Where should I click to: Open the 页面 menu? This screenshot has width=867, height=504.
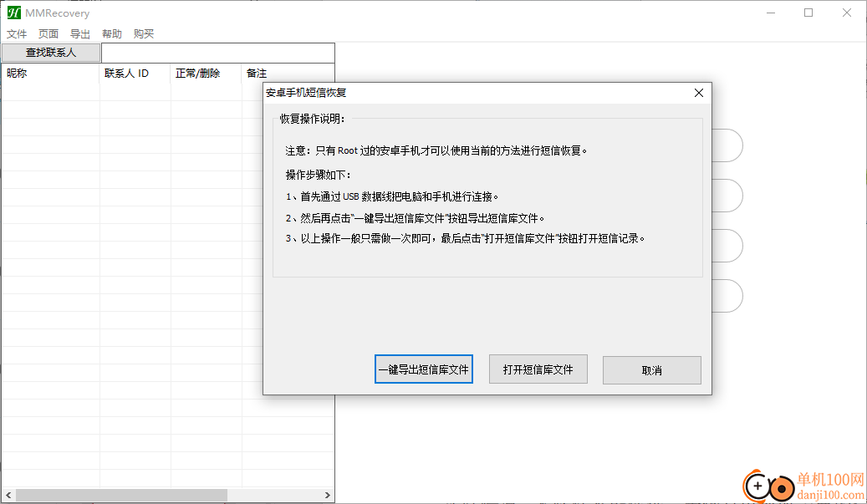48,33
